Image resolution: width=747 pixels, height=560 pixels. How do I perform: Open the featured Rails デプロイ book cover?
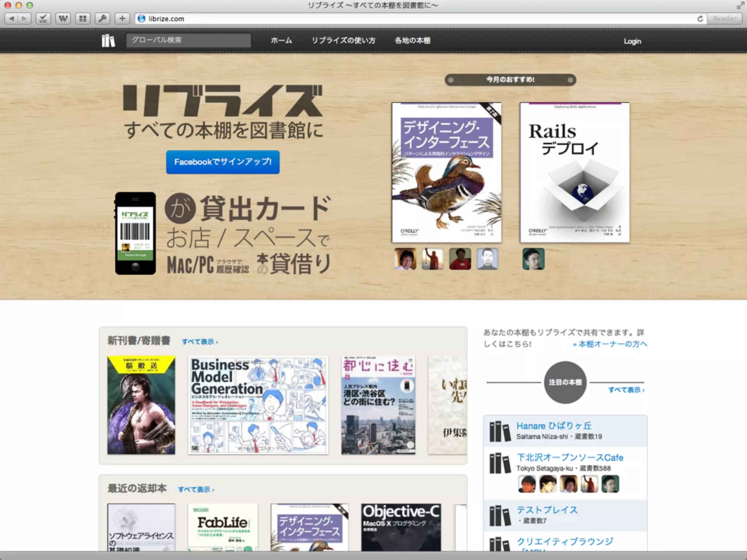coord(574,172)
